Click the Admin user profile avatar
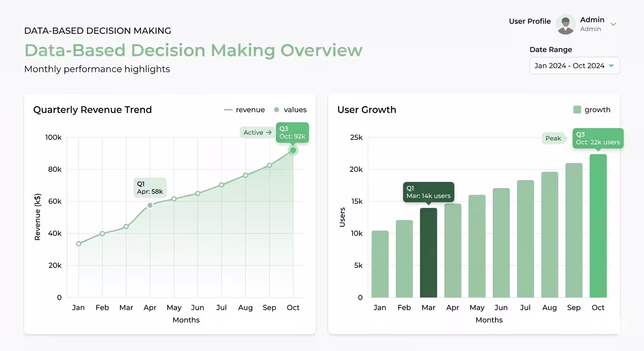The image size is (644, 351). tap(565, 24)
